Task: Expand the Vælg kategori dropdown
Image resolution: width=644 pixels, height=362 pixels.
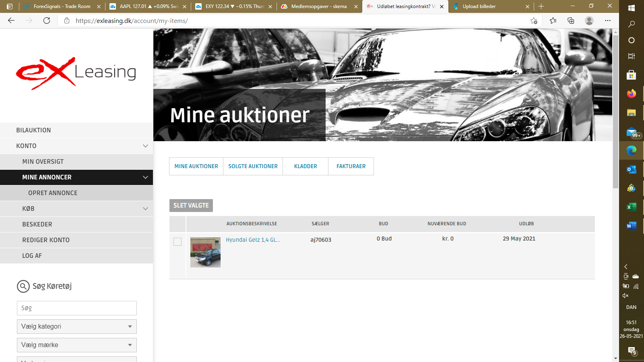Action: pyautogui.click(x=77, y=327)
